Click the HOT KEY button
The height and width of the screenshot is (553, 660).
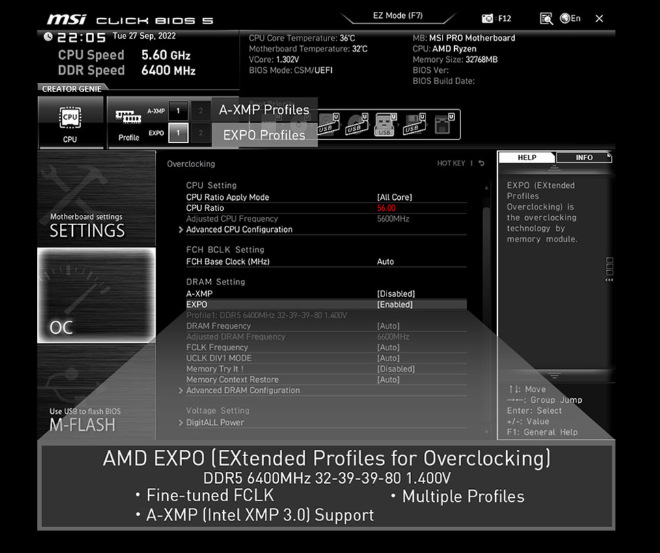point(451,163)
